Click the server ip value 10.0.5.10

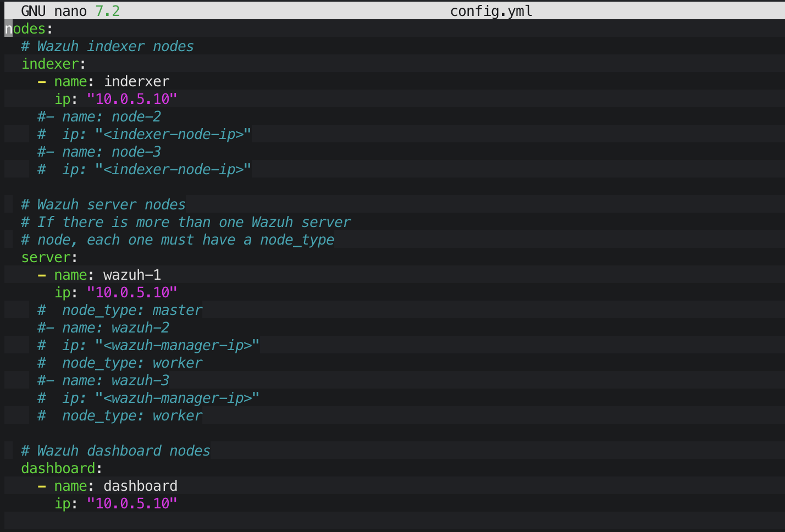click(x=132, y=292)
